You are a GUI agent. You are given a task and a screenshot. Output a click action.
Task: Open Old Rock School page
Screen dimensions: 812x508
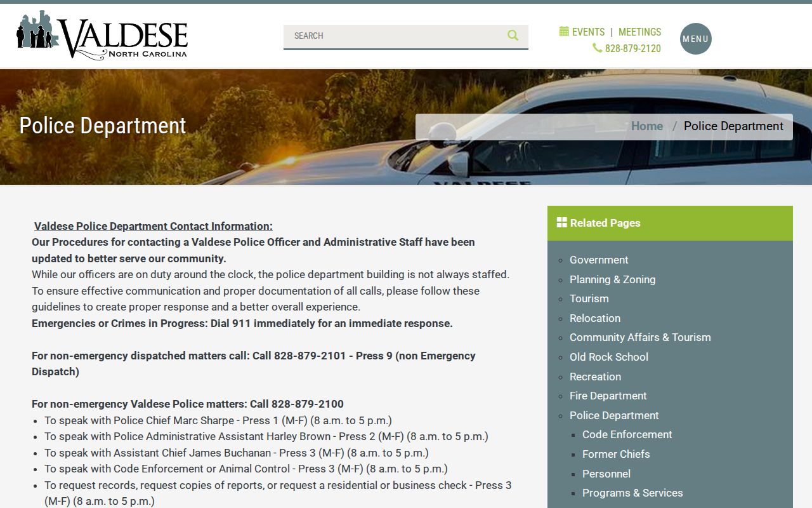(609, 357)
